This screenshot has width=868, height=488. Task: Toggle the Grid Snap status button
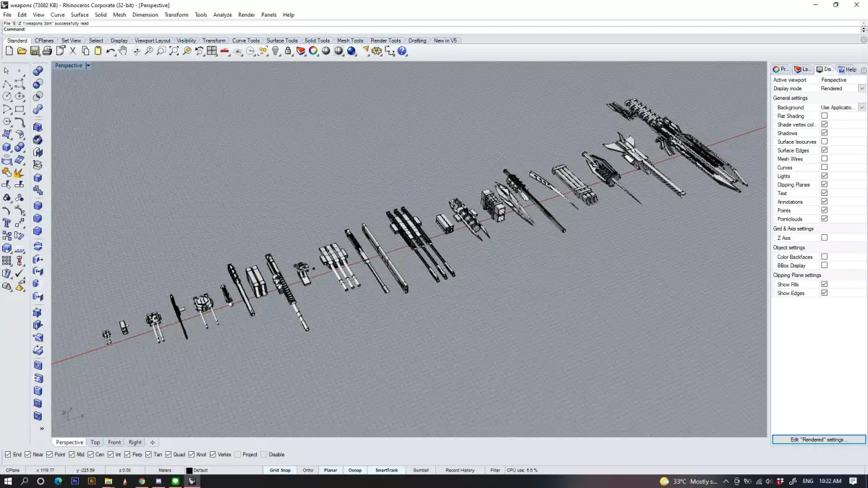coord(280,470)
